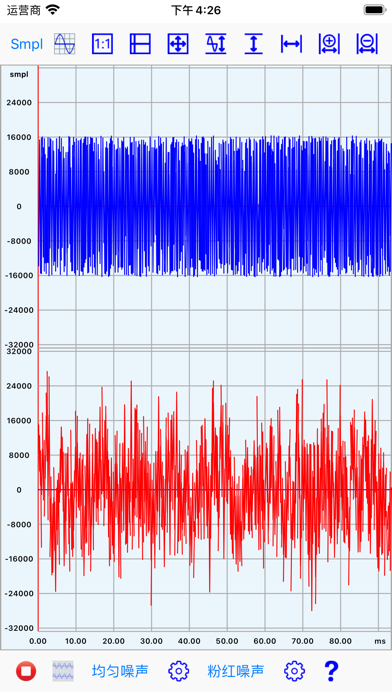The width and height of the screenshot is (392, 696).
Task: Tap the battery status icon
Action: [x=375, y=10]
